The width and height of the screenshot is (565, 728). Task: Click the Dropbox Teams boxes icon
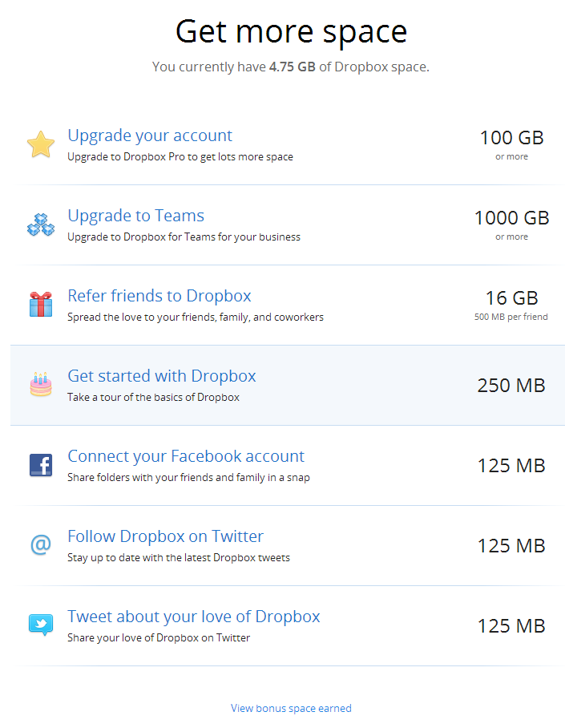pyautogui.click(x=41, y=224)
